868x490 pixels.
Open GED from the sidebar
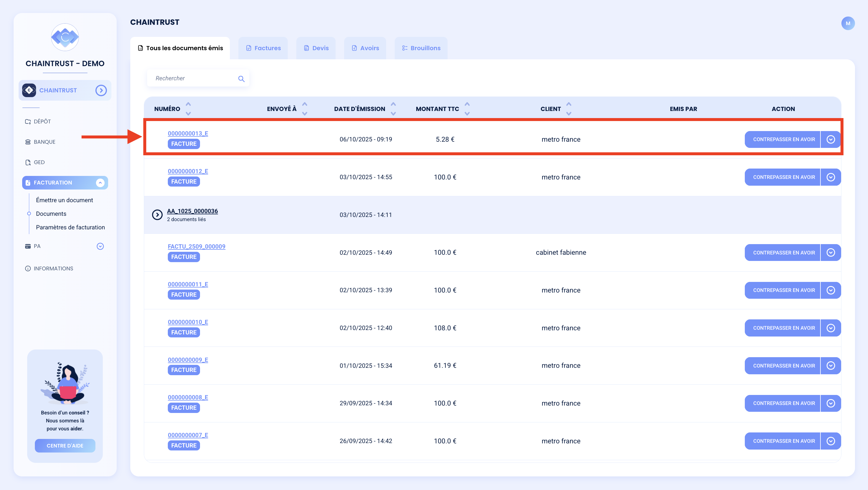coord(35,162)
